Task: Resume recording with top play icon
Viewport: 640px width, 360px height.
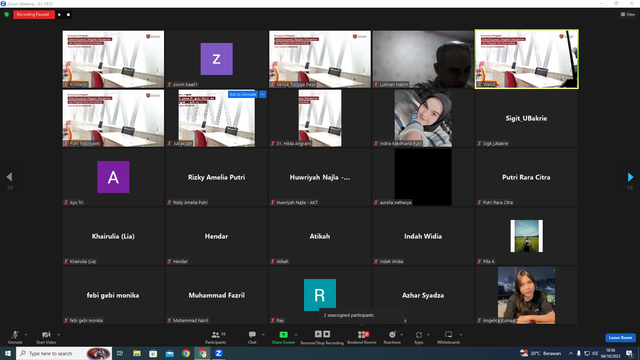Action: (60, 15)
